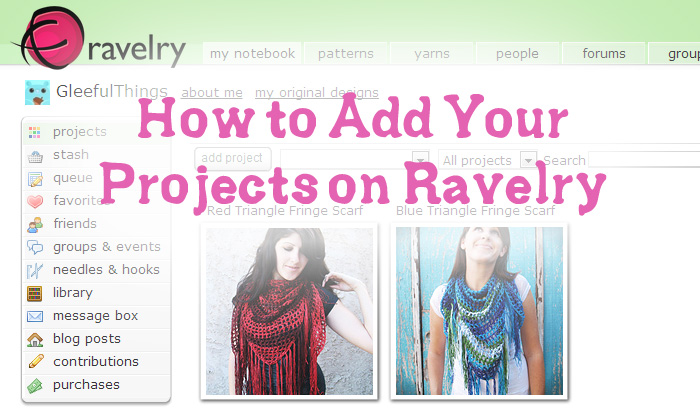This screenshot has height=409, width=700.
Task: Go to the yarns tab
Action: tap(432, 54)
